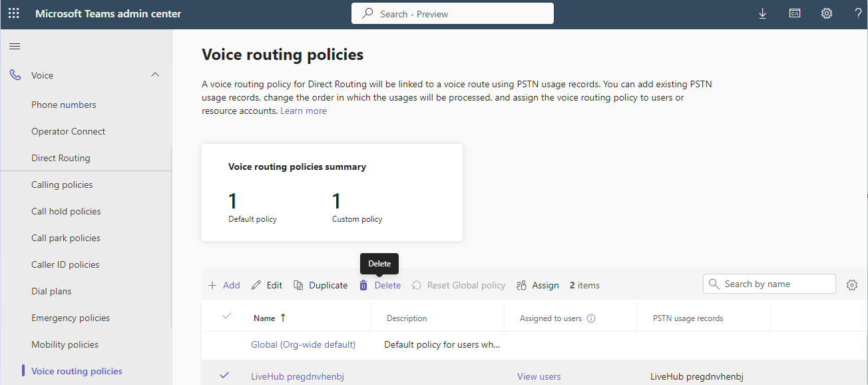Image resolution: width=868 pixels, height=385 pixels.
Task: Click the table column settings gear
Action: pyautogui.click(x=852, y=285)
